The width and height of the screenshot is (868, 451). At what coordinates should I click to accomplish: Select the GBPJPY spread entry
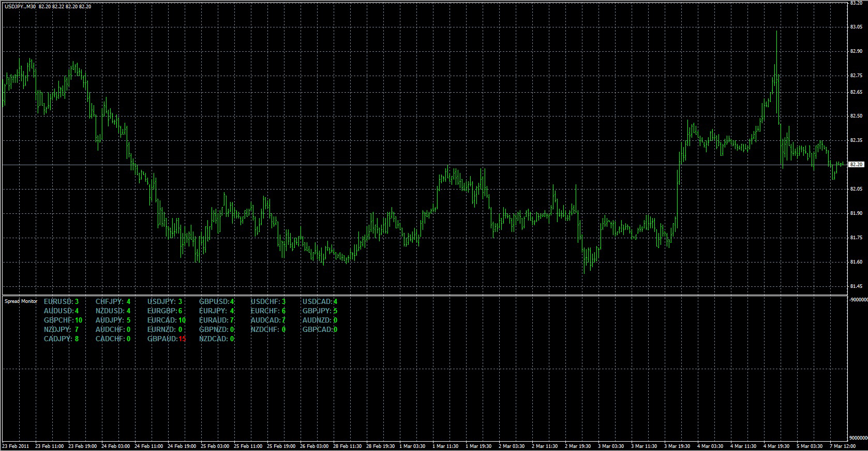point(320,311)
